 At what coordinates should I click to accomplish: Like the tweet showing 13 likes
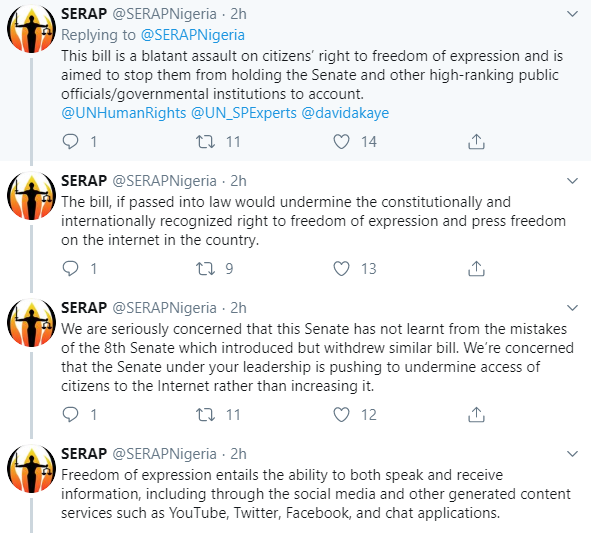341,269
